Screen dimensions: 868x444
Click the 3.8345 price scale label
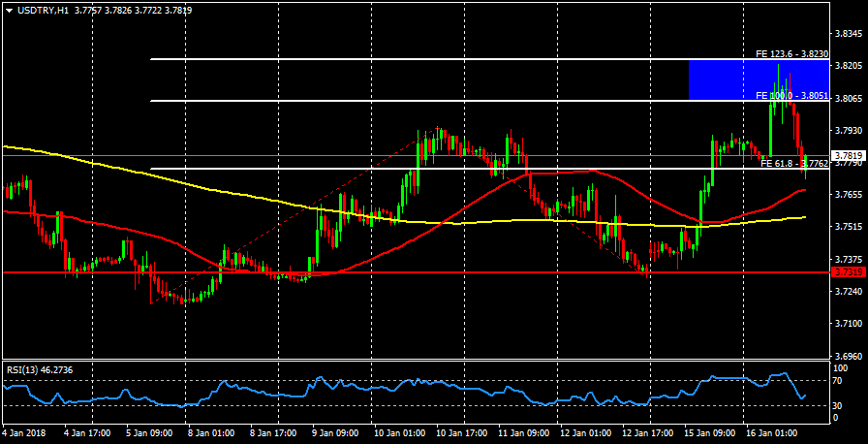(x=848, y=33)
